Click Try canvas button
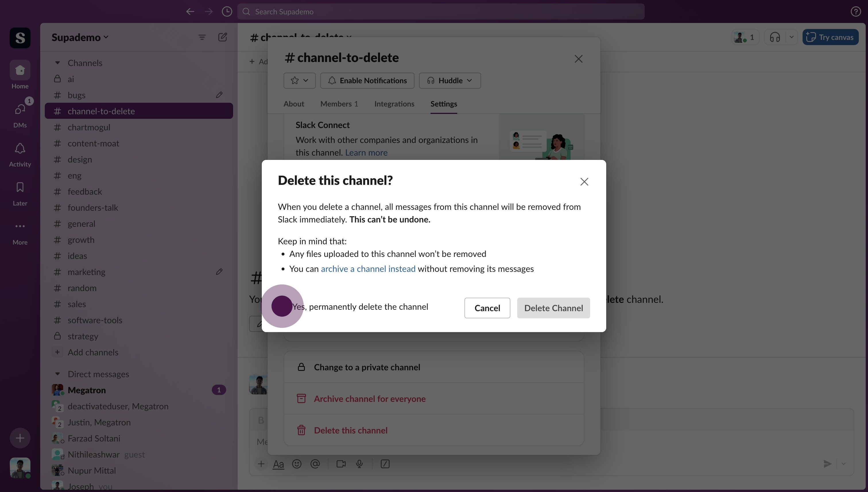The width and height of the screenshot is (868, 492). coord(830,37)
